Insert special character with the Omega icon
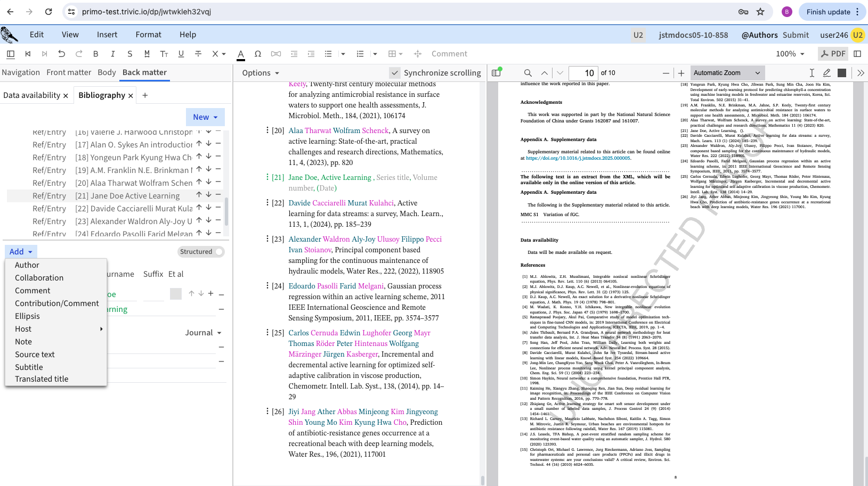 pyautogui.click(x=258, y=54)
